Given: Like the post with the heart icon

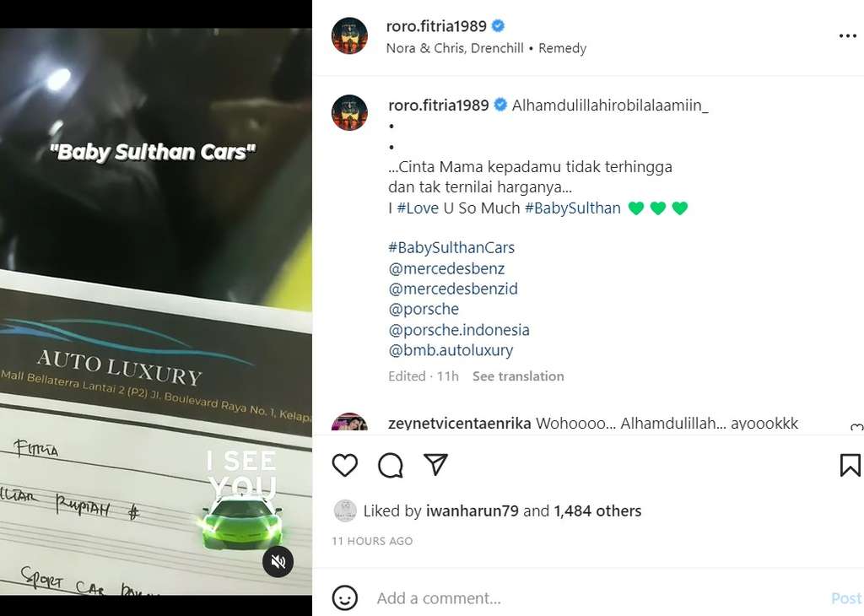Looking at the screenshot, I should click(344, 465).
